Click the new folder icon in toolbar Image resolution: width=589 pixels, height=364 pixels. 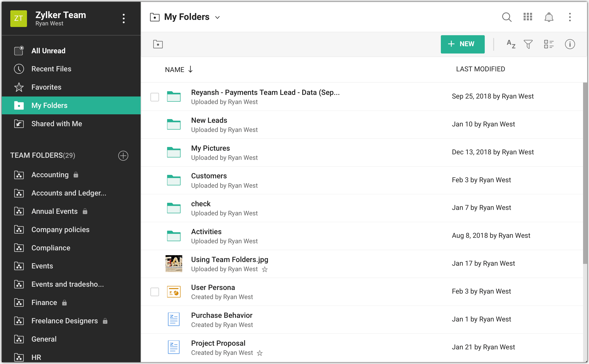pos(158,44)
